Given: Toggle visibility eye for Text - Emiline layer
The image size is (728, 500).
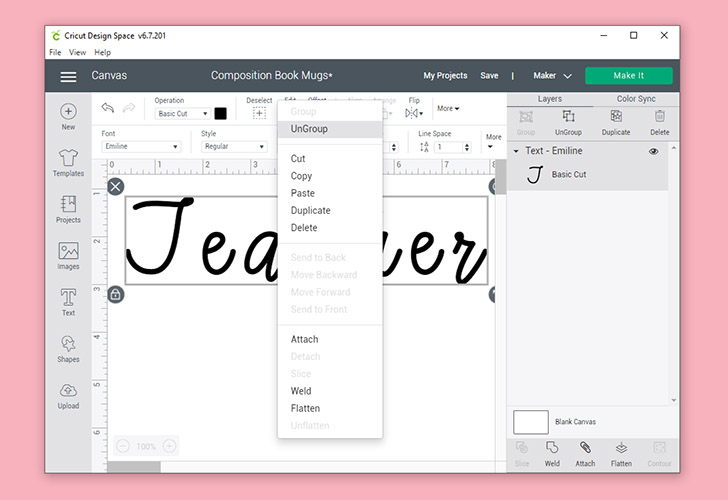Looking at the screenshot, I should point(653,151).
